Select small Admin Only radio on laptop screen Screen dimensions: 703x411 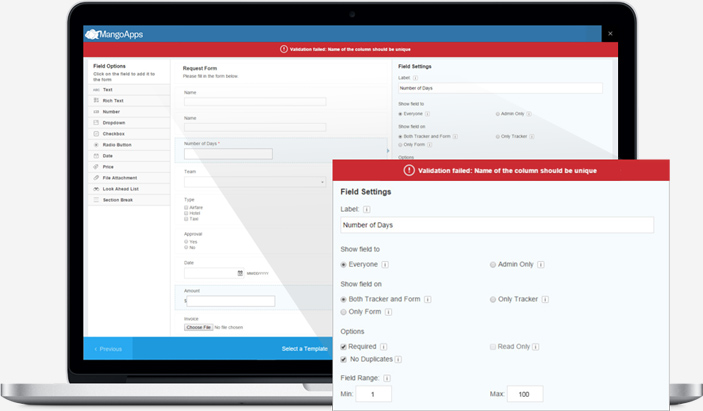497,114
